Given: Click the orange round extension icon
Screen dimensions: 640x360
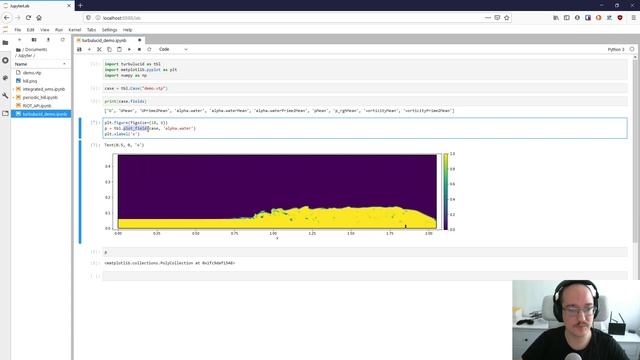Looking at the screenshot, I should pos(598,18).
